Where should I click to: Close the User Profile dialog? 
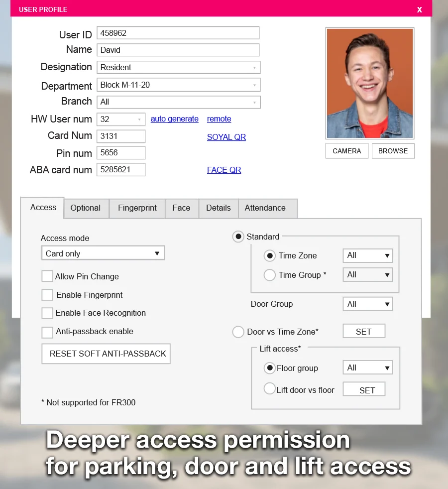coord(419,9)
